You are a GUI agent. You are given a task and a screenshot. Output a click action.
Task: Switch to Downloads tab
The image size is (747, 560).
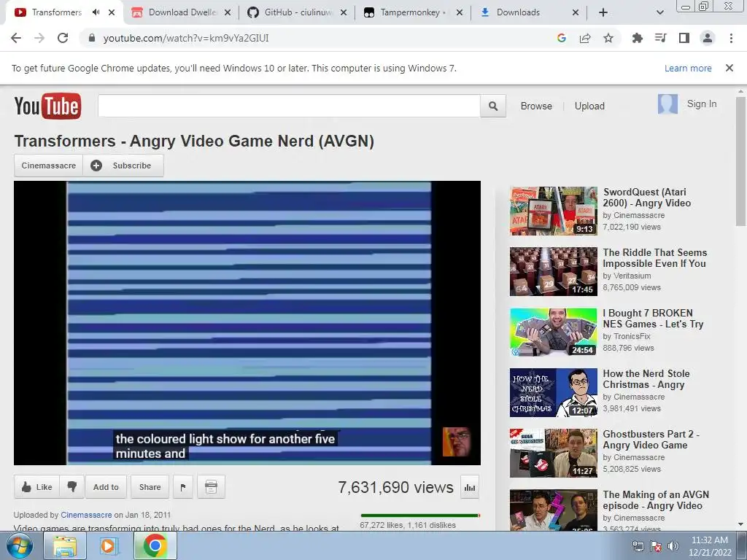(529, 12)
